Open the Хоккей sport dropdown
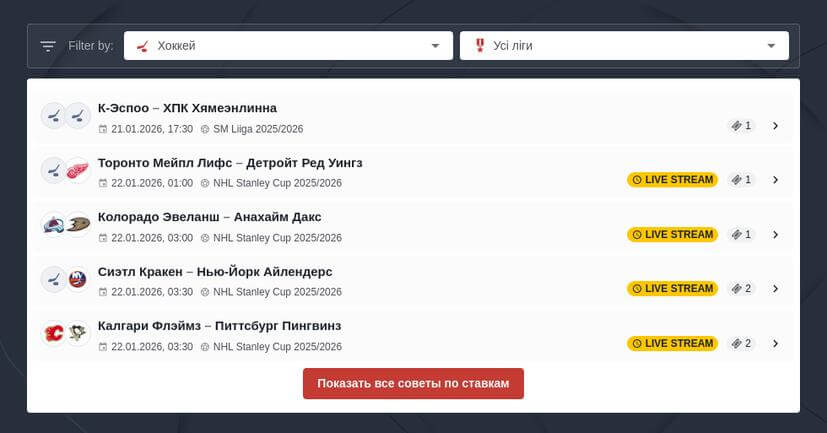 point(287,46)
